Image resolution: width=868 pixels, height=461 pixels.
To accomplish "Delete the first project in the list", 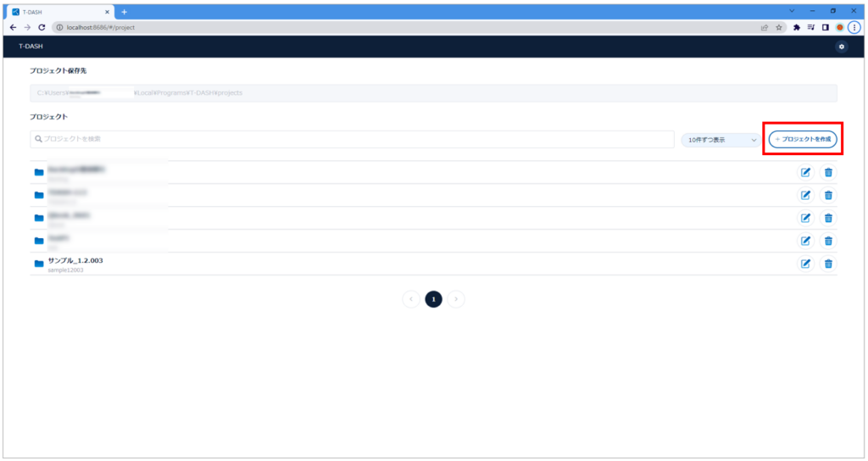I will [828, 172].
